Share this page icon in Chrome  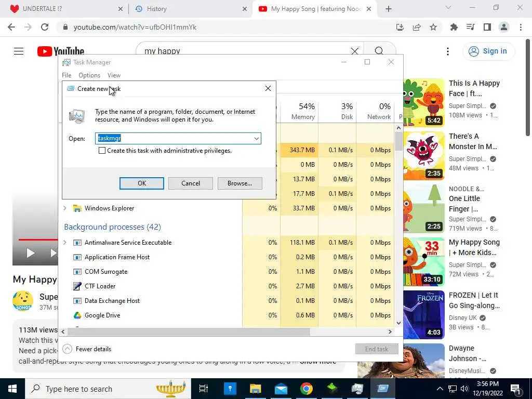click(416, 27)
